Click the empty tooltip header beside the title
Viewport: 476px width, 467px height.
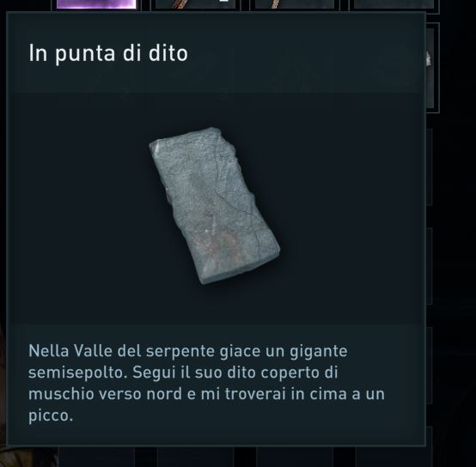tap(303, 53)
